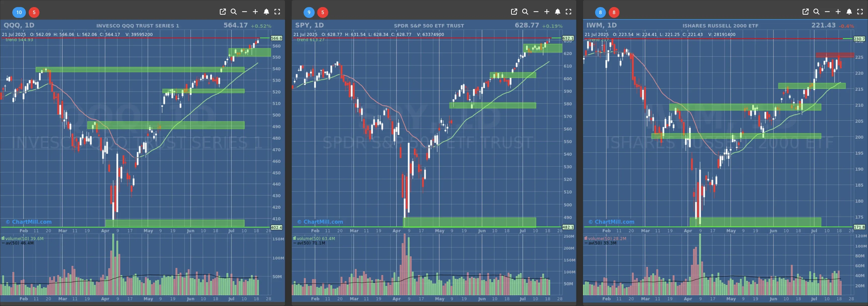Click the 402.4 support price tag on QQQ
Viewport: 868px width, 306px height.
coord(277,227)
